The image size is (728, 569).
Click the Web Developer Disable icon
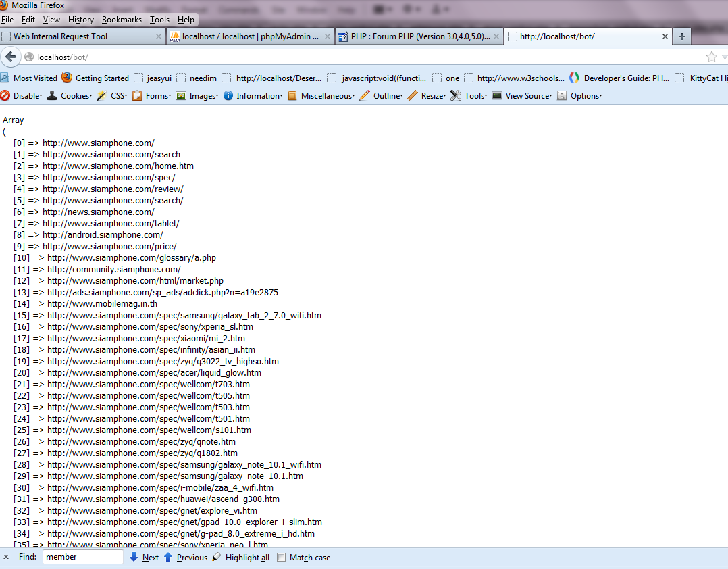tap(5, 96)
